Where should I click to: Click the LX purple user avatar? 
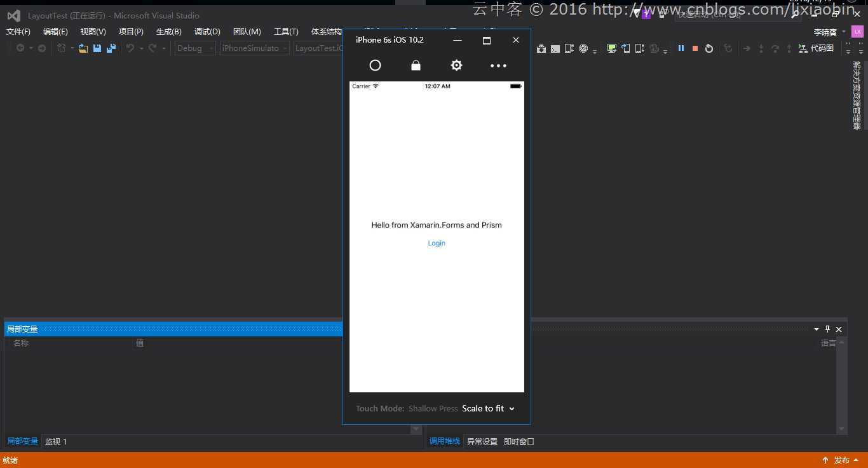tap(857, 32)
